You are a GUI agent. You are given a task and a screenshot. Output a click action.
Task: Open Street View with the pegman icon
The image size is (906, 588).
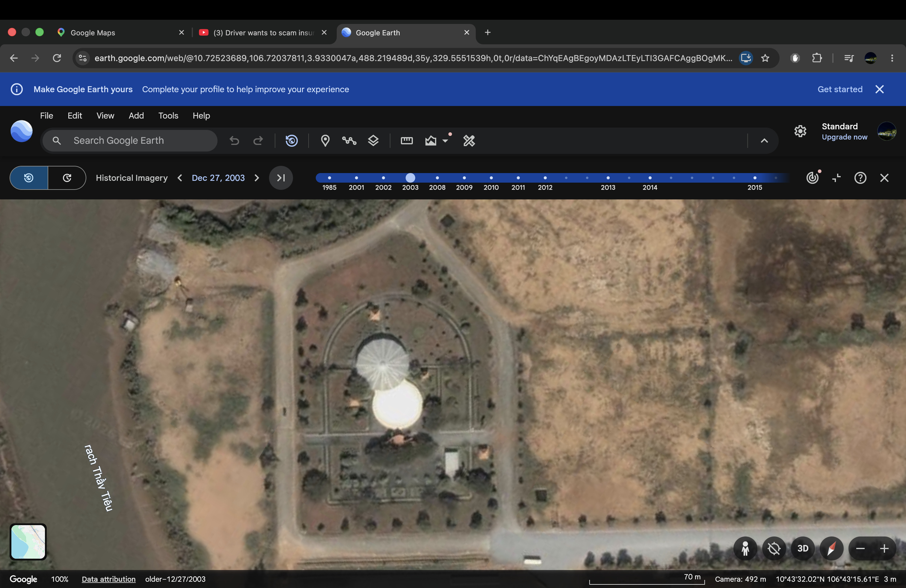click(745, 548)
